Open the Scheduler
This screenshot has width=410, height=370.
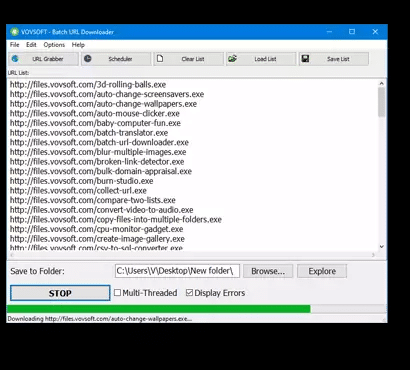116,59
